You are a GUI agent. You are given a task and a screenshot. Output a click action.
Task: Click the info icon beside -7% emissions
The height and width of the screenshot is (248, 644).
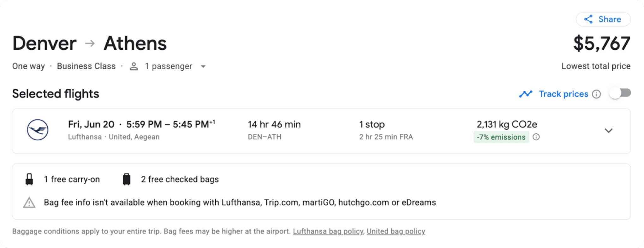537,137
